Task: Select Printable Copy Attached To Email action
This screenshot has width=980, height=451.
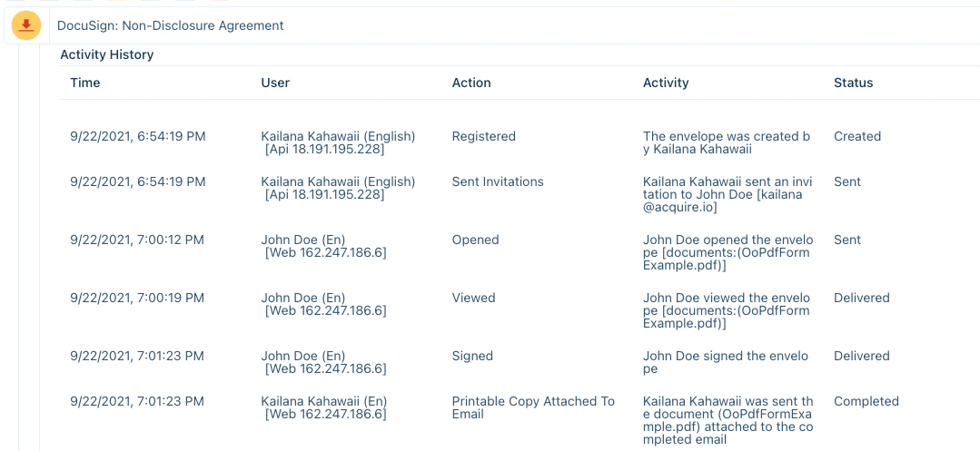Action: [534, 408]
